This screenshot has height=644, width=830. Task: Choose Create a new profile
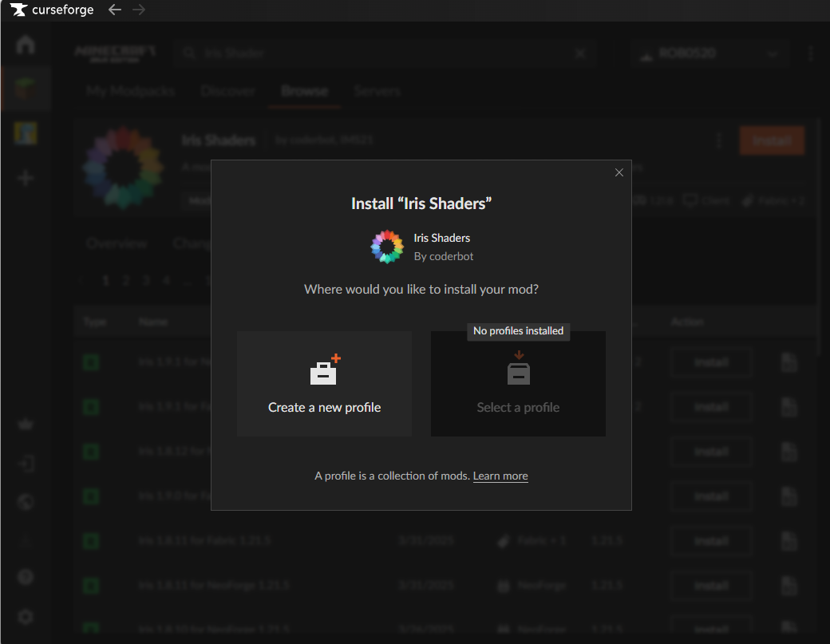325,384
